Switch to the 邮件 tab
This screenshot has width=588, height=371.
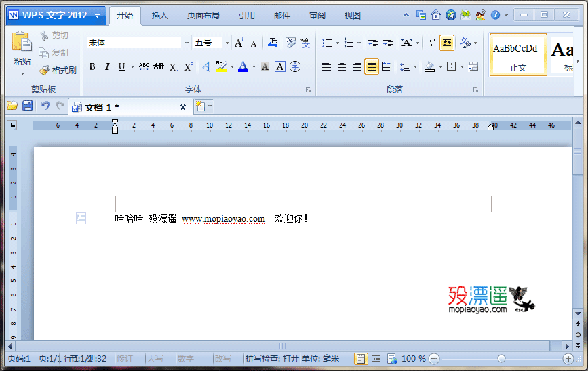click(282, 16)
